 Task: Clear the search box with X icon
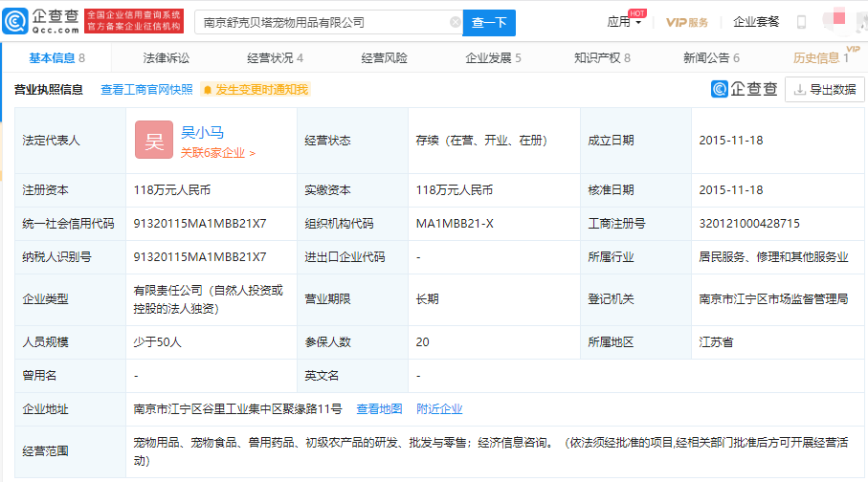(455, 22)
